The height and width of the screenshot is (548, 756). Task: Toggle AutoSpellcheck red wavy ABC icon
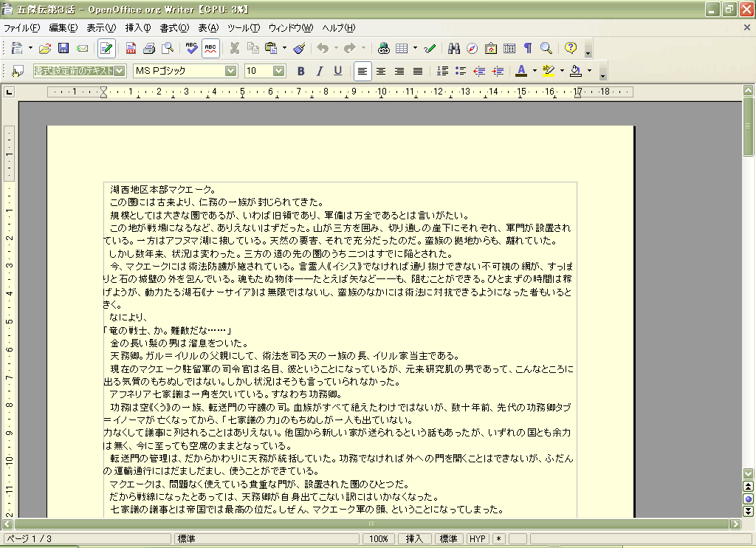pyautogui.click(x=210, y=48)
